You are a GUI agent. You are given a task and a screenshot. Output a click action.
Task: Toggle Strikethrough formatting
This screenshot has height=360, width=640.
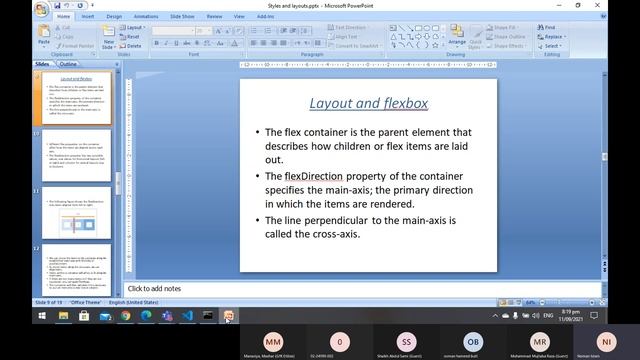click(187, 43)
